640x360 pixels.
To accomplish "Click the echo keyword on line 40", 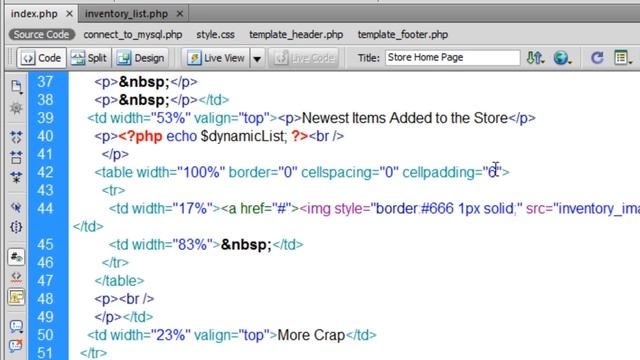I will point(182,136).
